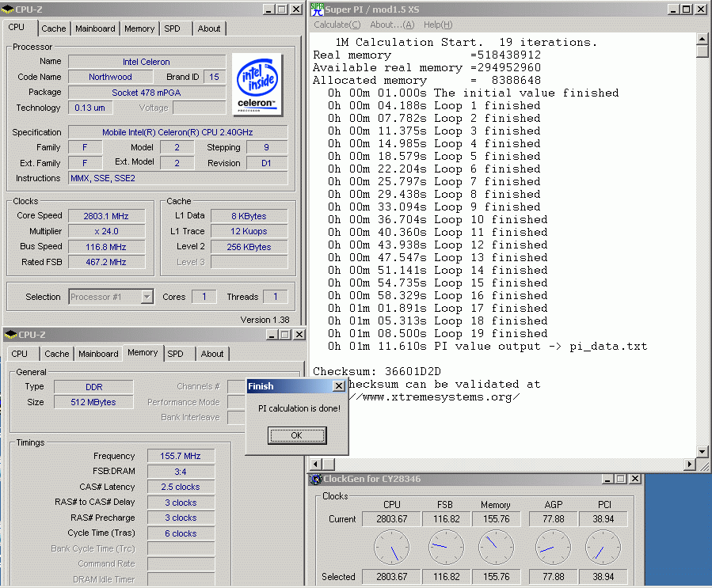Open the Cache tab in top CPU-Z
This screenshot has height=588, width=712.
54,28
